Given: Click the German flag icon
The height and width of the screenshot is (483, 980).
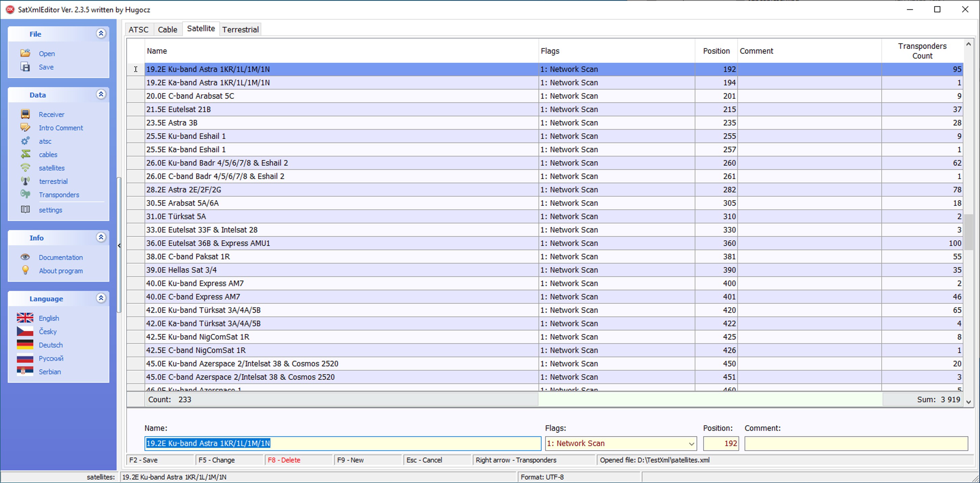Looking at the screenshot, I should point(25,344).
